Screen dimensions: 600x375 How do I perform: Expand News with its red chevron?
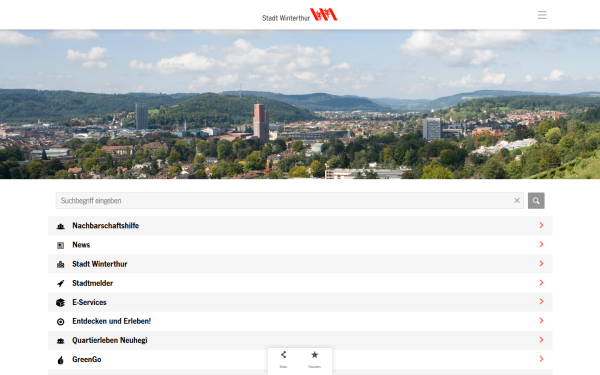(541, 244)
